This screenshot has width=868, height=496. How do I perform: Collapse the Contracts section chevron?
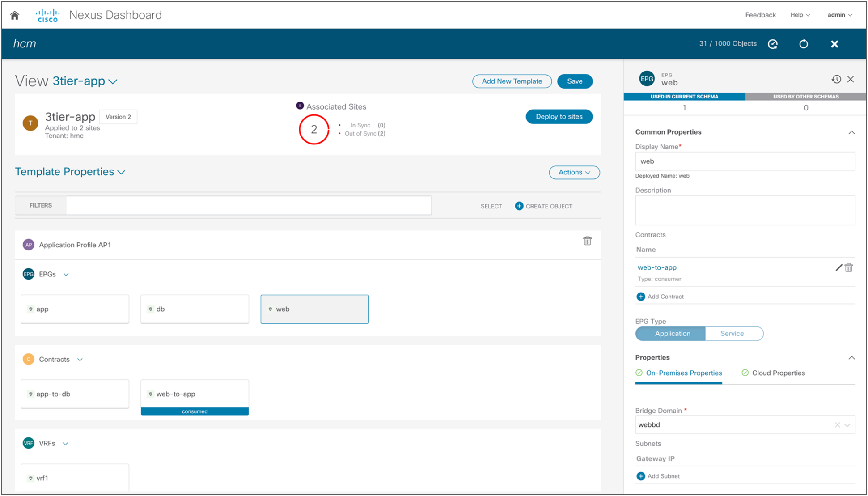[x=80, y=360]
